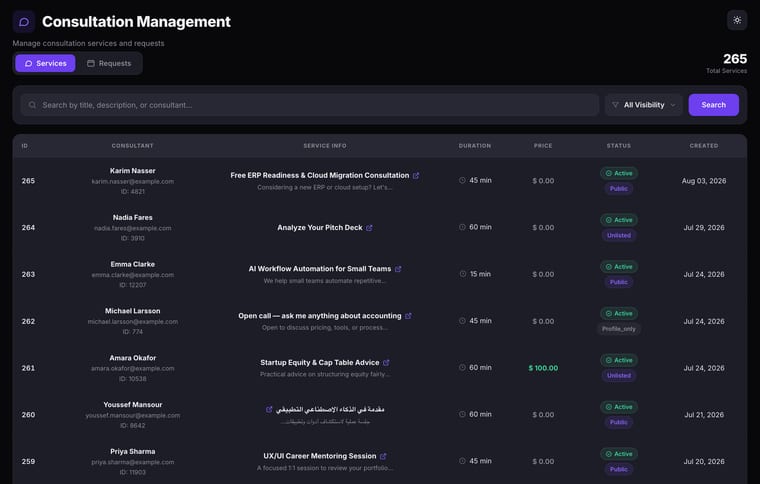
Task: Open Free ERP Readiness & Cloud Migration Consultation
Action: point(320,175)
